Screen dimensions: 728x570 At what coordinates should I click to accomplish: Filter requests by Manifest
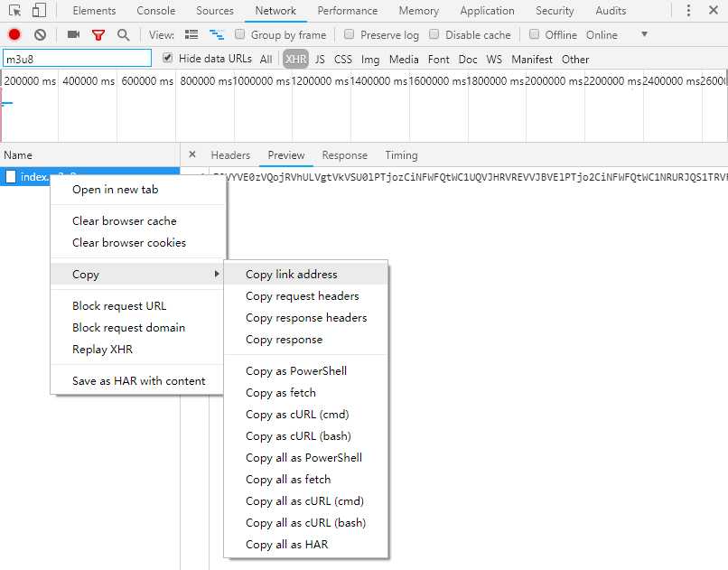[532, 59]
